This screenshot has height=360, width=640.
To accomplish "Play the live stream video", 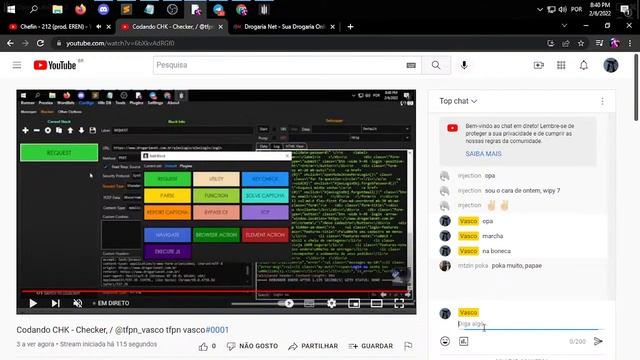I will click(x=33, y=303).
